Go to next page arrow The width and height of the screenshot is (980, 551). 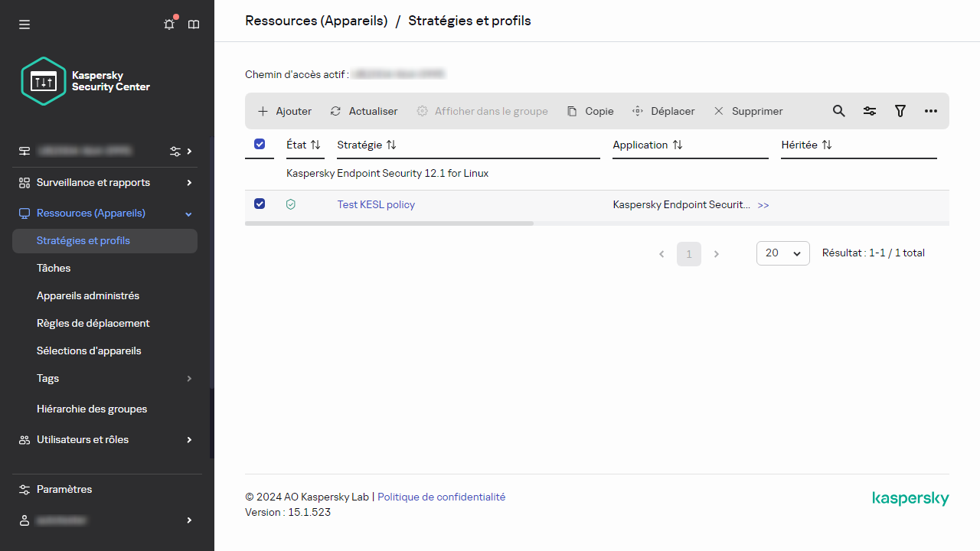717,254
